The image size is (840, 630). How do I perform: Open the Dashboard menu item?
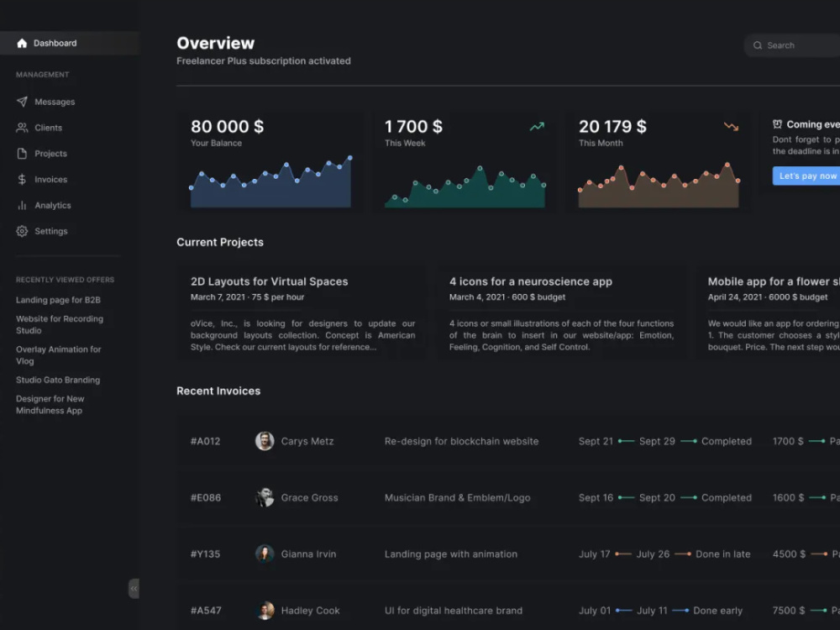point(70,43)
